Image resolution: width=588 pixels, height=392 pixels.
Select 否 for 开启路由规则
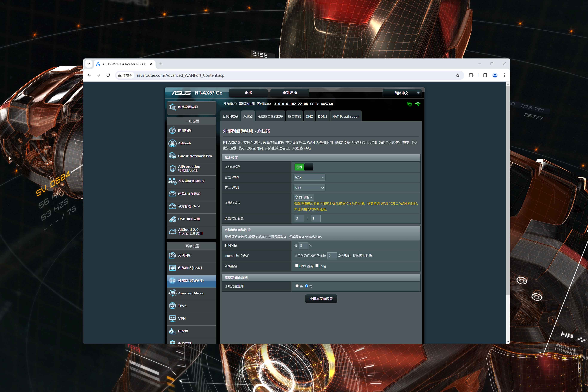[x=307, y=286]
